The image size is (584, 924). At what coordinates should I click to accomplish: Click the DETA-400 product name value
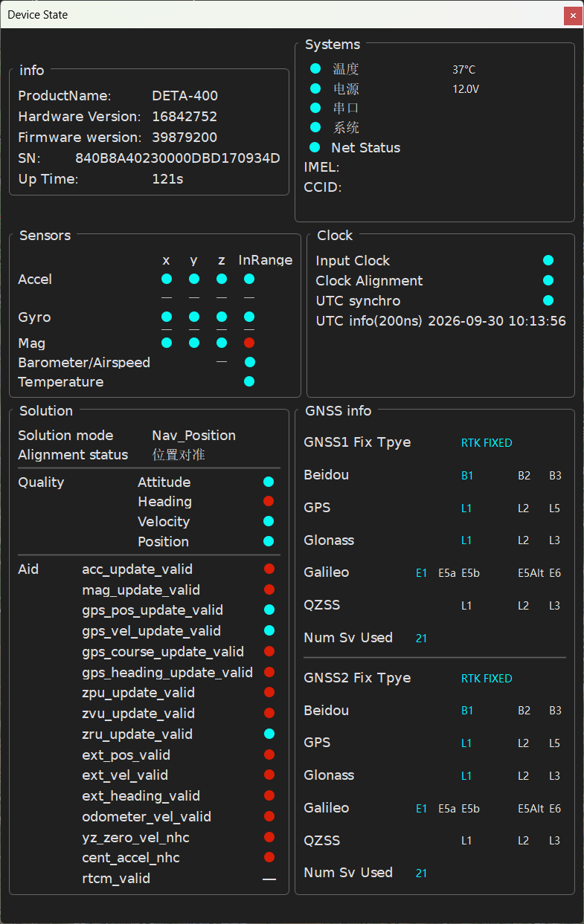[x=185, y=96]
